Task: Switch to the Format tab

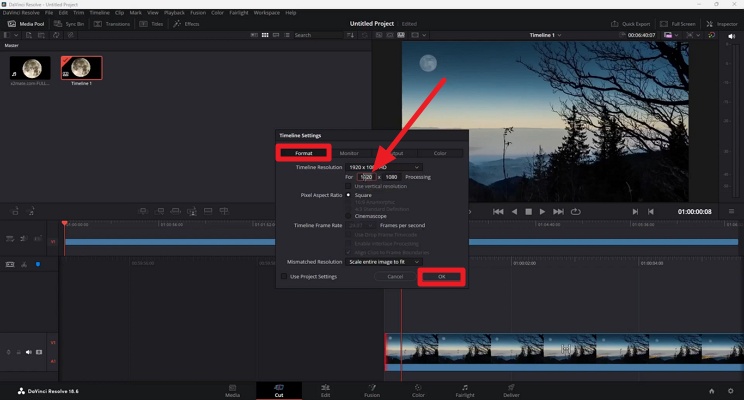Action: [x=304, y=153]
